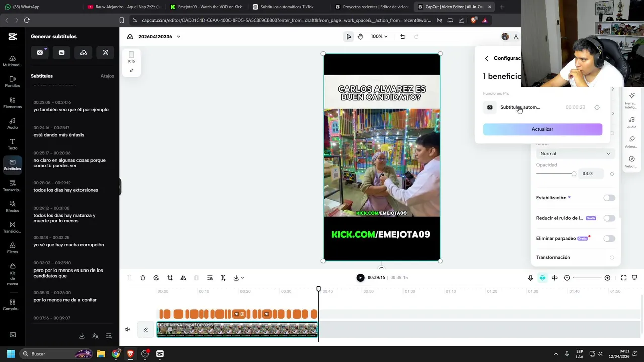Screen dimensions: 644x362
Task: Open a new browser tab
Action: click(x=502, y=7)
